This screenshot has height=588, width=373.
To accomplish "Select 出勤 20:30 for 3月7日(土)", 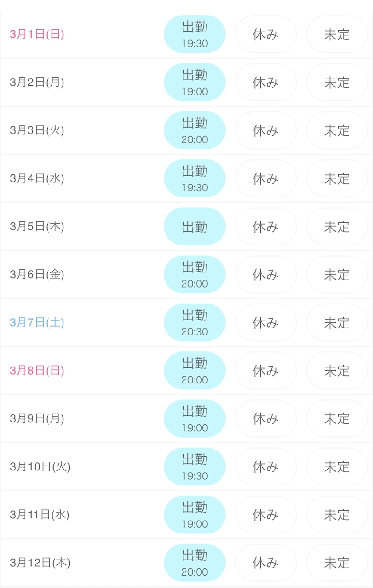I will pyautogui.click(x=194, y=323).
